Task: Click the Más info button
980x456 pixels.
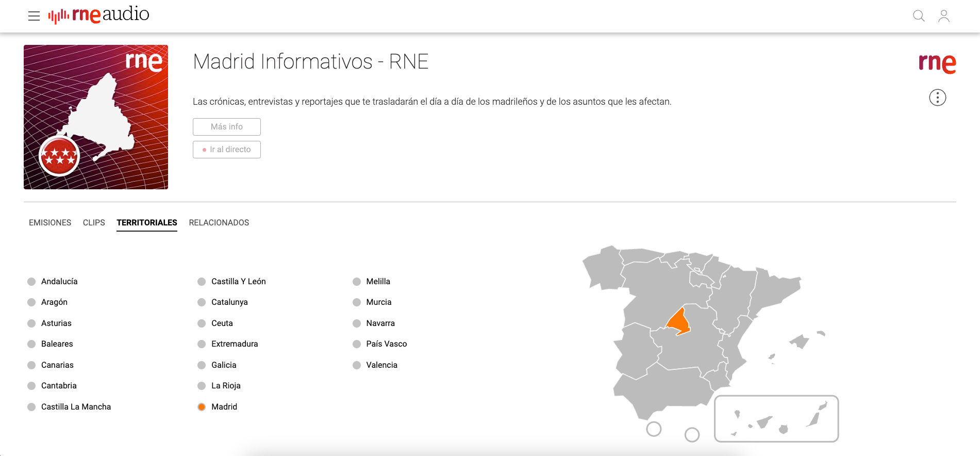Action: pos(227,127)
